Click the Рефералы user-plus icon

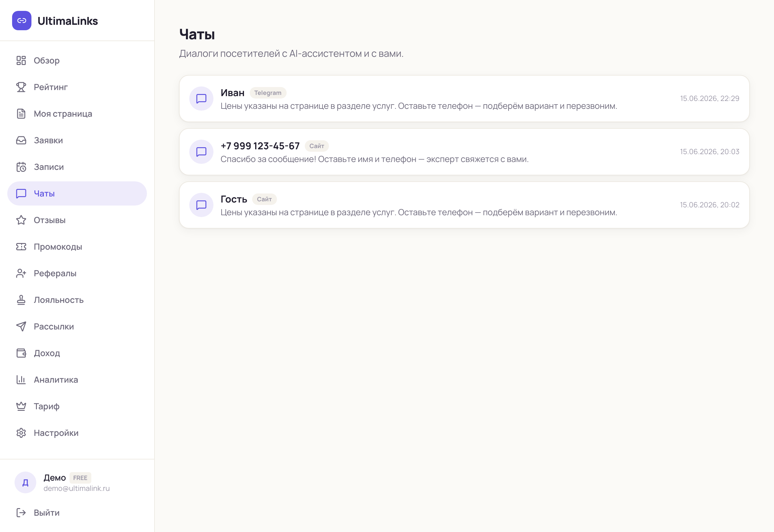click(x=21, y=273)
